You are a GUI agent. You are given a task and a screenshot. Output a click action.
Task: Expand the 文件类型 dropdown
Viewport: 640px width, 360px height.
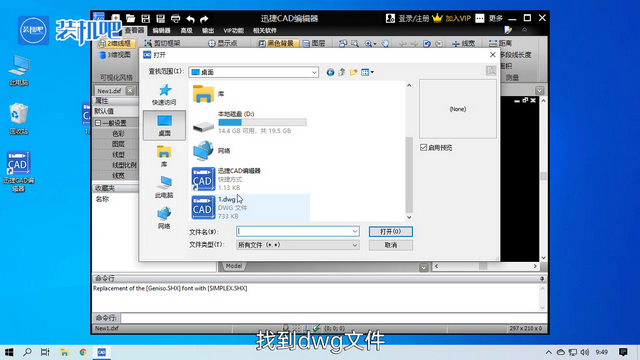point(355,245)
